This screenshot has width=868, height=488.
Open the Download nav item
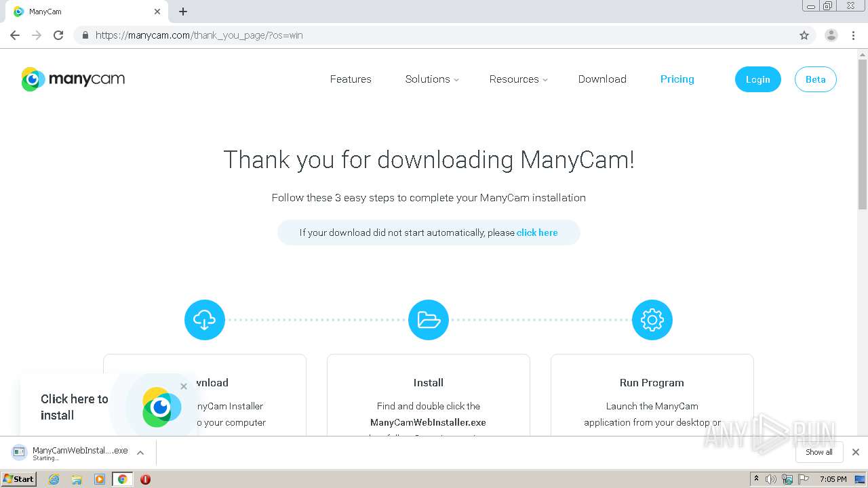point(602,79)
